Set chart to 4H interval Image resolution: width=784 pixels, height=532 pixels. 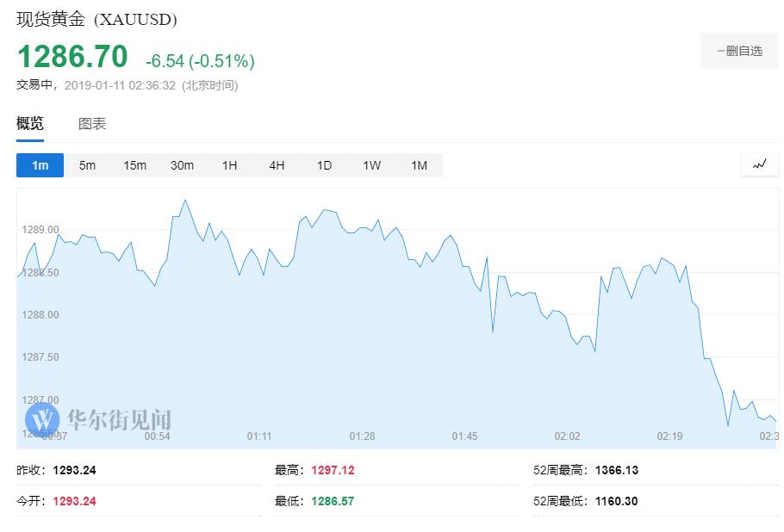tap(277, 165)
